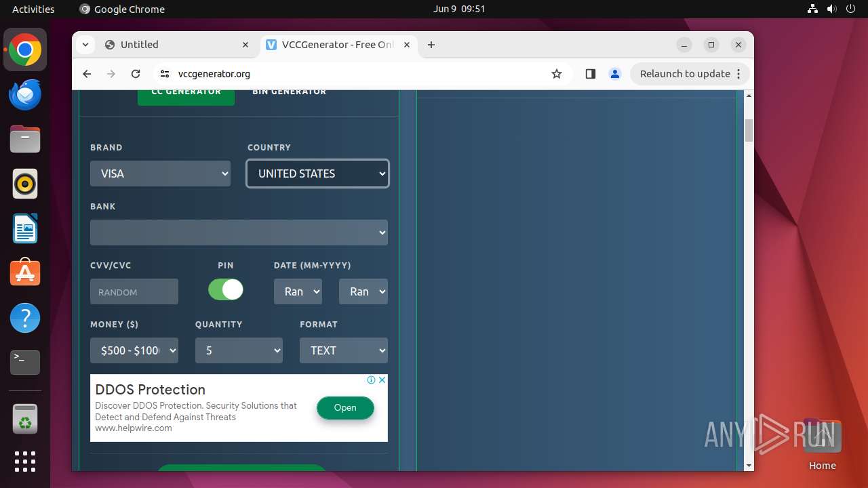Viewport: 868px width, 488px height.
Task: Click the Open button in the ad
Action: click(x=345, y=407)
